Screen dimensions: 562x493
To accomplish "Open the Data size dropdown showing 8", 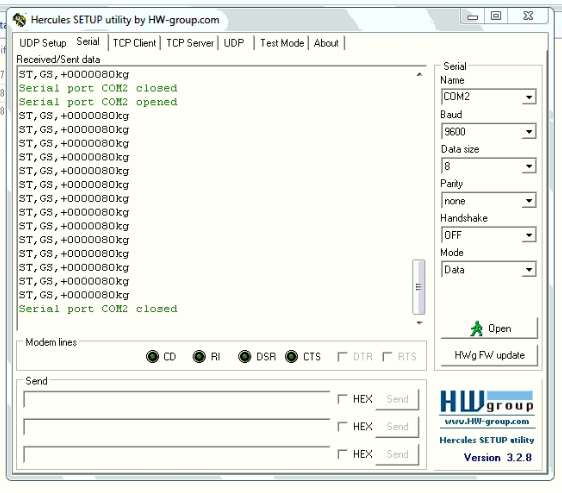I will coord(529,166).
